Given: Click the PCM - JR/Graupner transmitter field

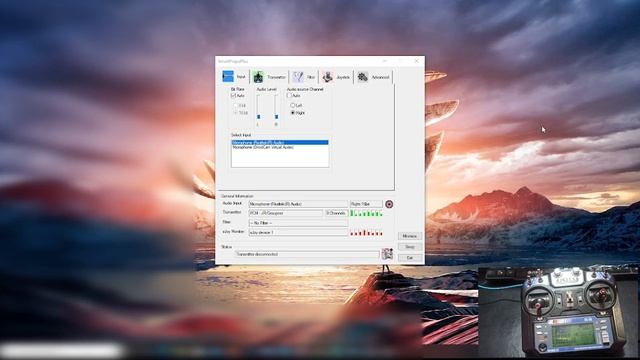Looking at the screenshot, I should [x=285, y=213].
